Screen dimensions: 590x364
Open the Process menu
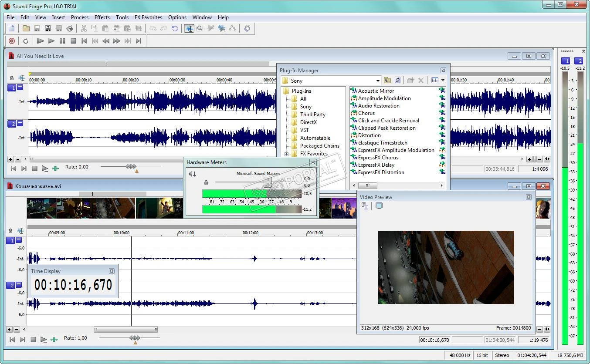coord(80,17)
